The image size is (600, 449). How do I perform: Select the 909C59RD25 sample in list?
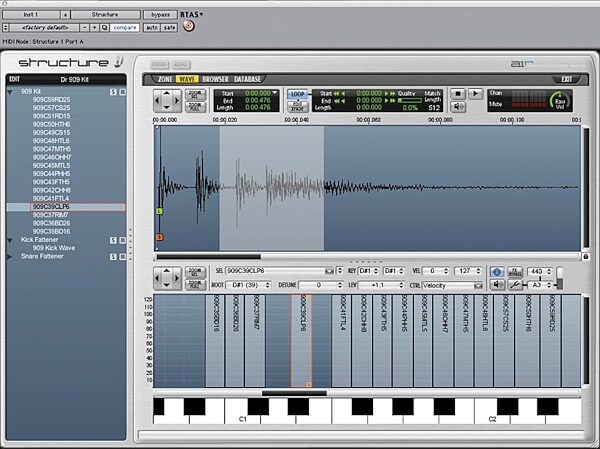point(51,100)
